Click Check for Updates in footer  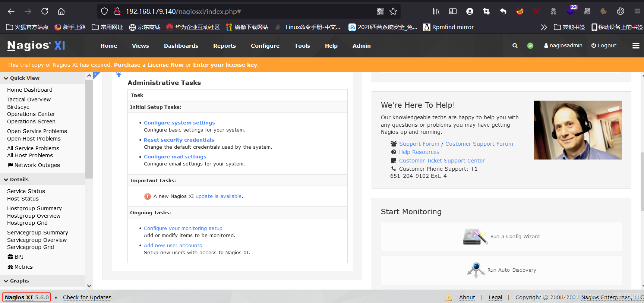(x=87, y=297)
